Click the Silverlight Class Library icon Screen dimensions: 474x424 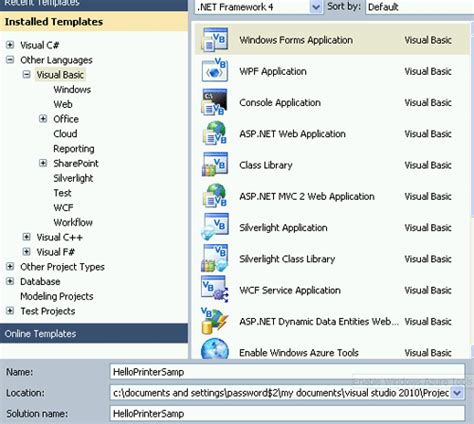click(215, 259)
